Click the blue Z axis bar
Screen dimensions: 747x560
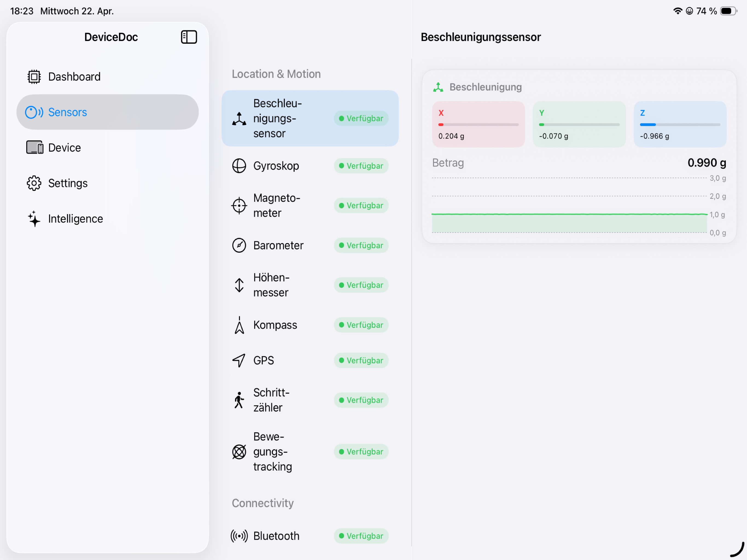pyautogui.click(x=680, y=125)
